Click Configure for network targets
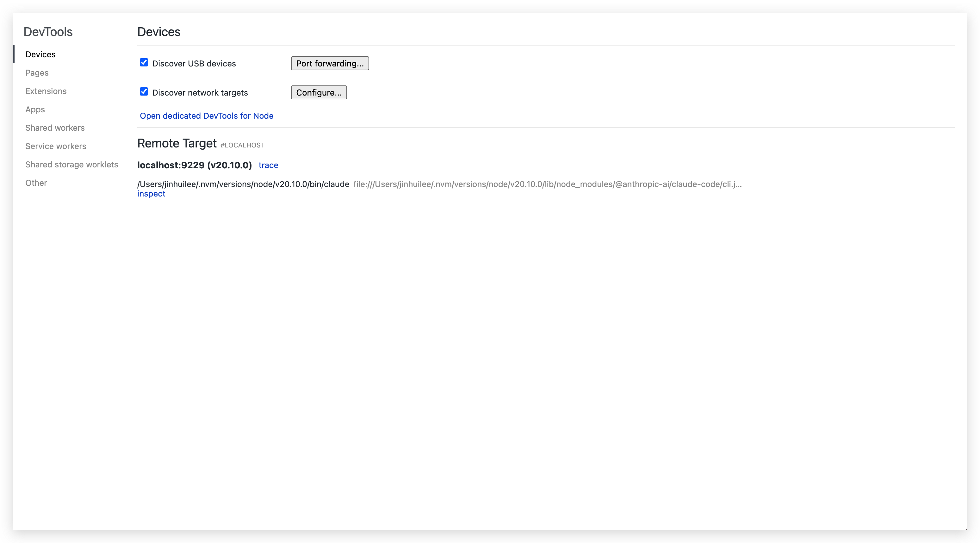This screenshot has height=543, width=980. click(x=319, y=92)
